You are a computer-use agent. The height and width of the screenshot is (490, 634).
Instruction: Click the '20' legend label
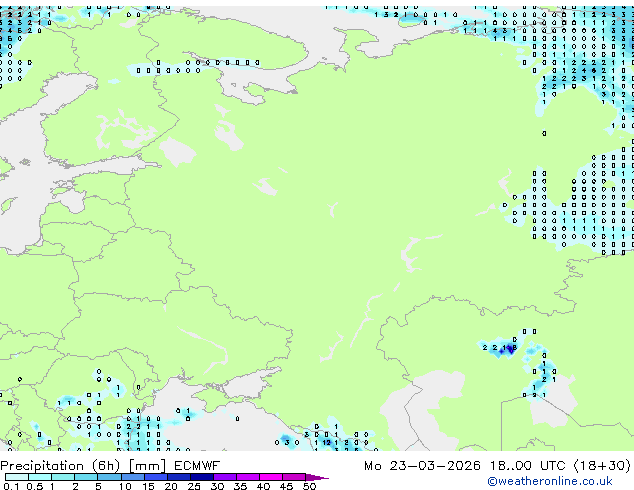pos(171,486)
